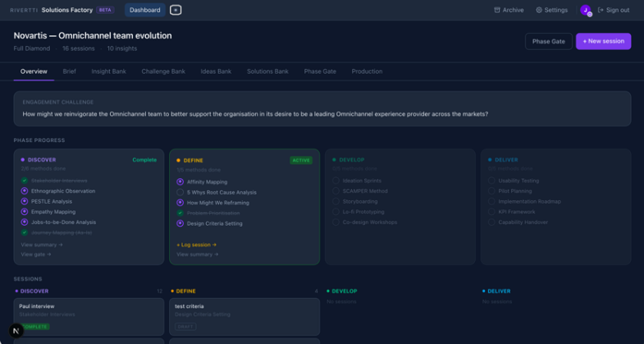Open the Phase Gate tab
Screen dimensions: 644x344
pos(320,71)
